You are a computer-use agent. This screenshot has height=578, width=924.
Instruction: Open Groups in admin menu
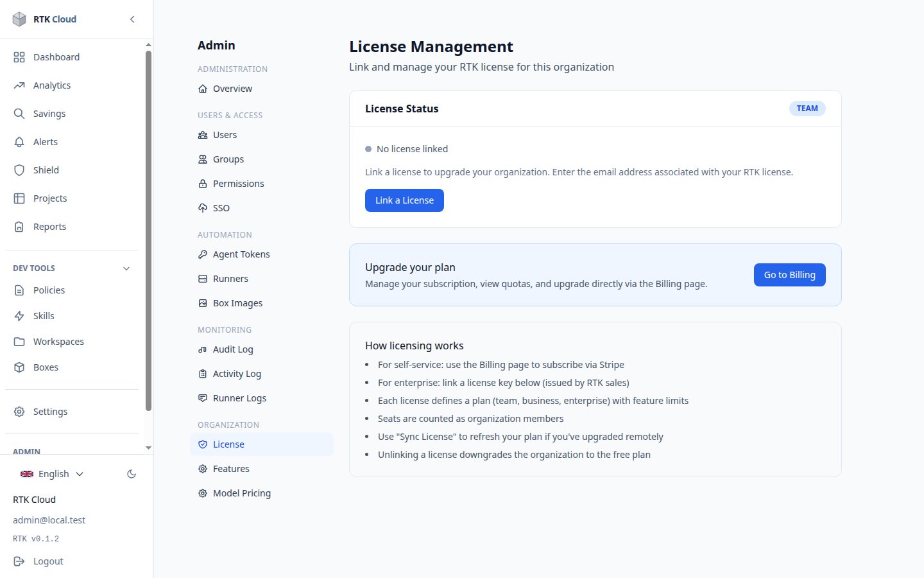point(262,159)
